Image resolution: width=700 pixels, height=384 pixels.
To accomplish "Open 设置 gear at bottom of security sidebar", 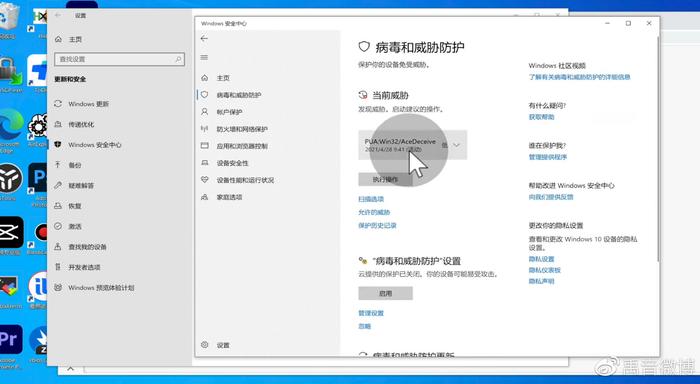I will [216, 345].
